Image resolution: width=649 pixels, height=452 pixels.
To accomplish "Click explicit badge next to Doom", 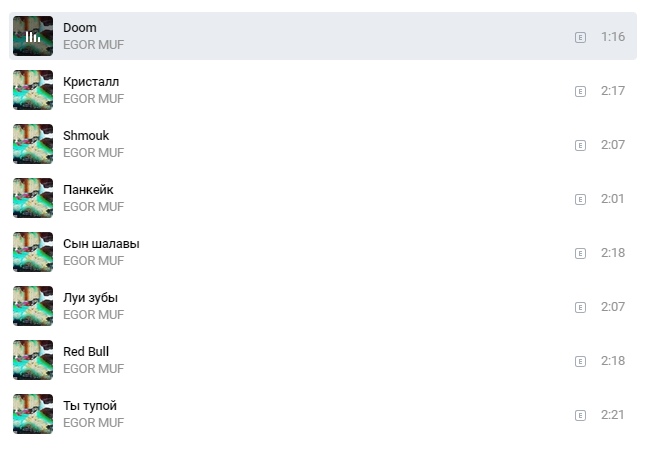I will coord(580,37).
